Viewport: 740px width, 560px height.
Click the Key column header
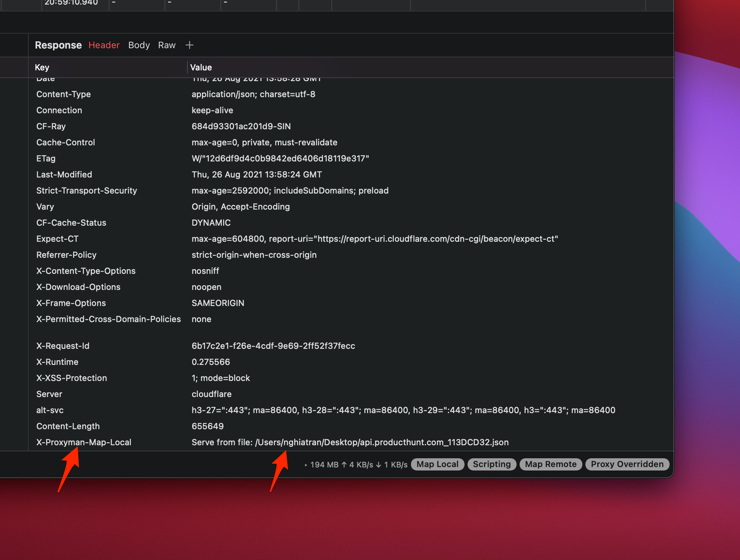(42, 67)
